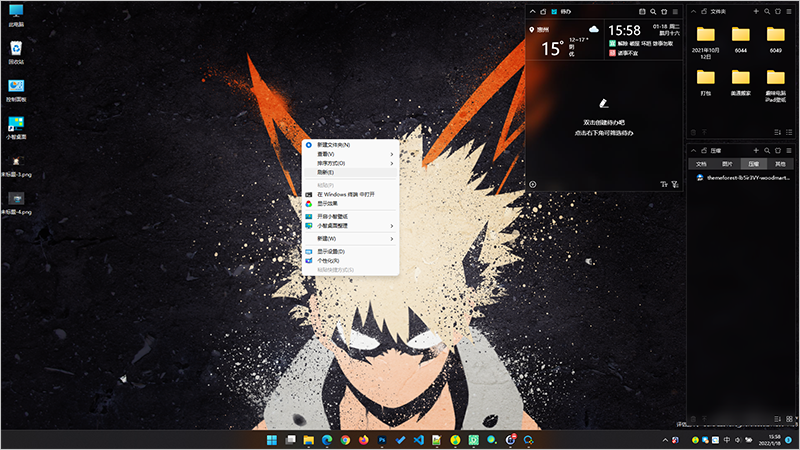
Task: Expand the 查看(V) submenu arrow
Action: coord(391,154)
